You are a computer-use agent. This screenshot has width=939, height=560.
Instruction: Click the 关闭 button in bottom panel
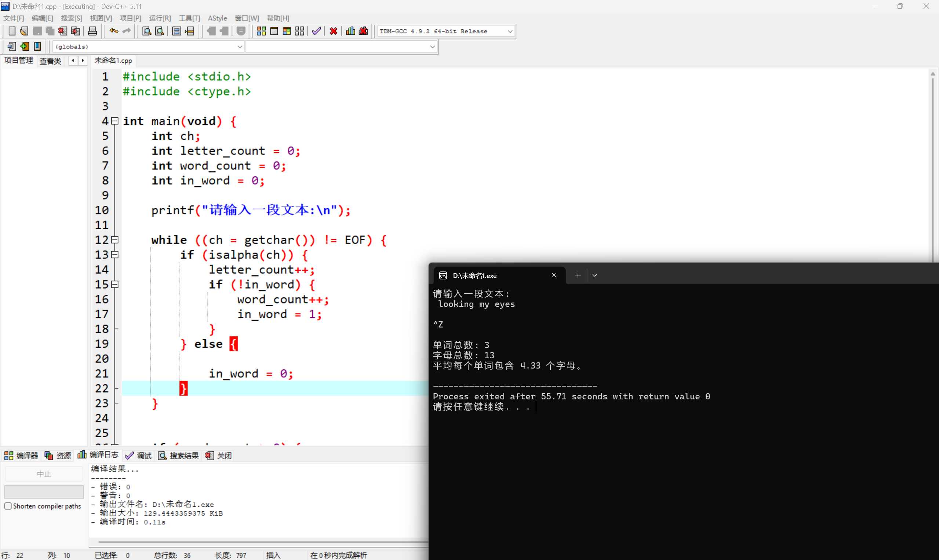pyautogui.click(x=219, y=455)
